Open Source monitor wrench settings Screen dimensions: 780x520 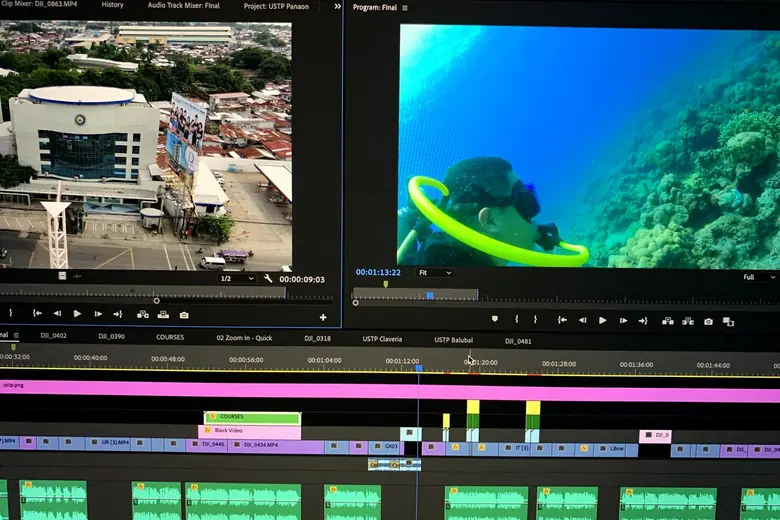tap(268, 279)
